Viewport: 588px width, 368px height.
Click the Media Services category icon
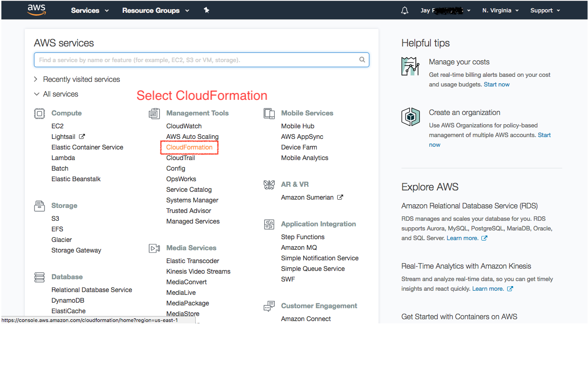pyautogui.click(x=154, y=248)
